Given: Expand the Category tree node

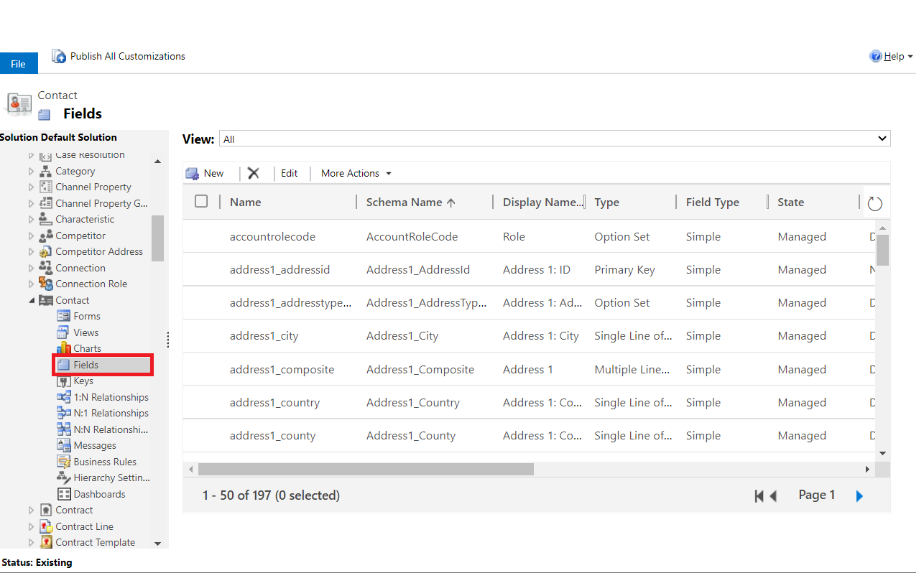Looking at the screenshot, I should click(31, 171).
